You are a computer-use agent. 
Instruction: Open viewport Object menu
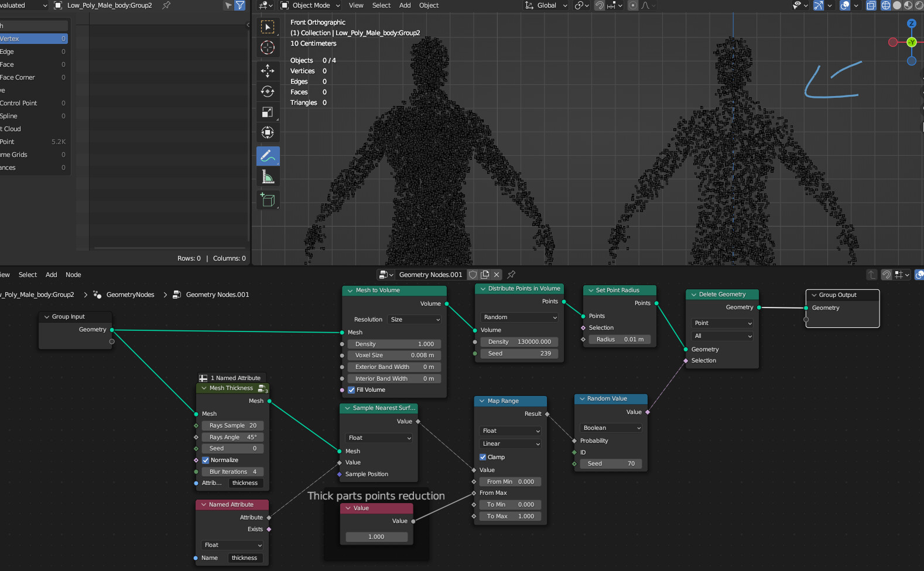429,5
